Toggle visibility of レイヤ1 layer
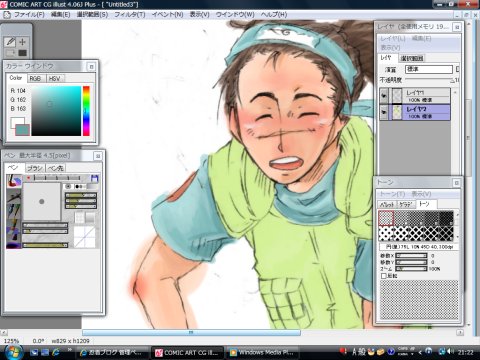The width and height of the screenshot is (480, 360). pyautogui.click(x=384, y=96)
